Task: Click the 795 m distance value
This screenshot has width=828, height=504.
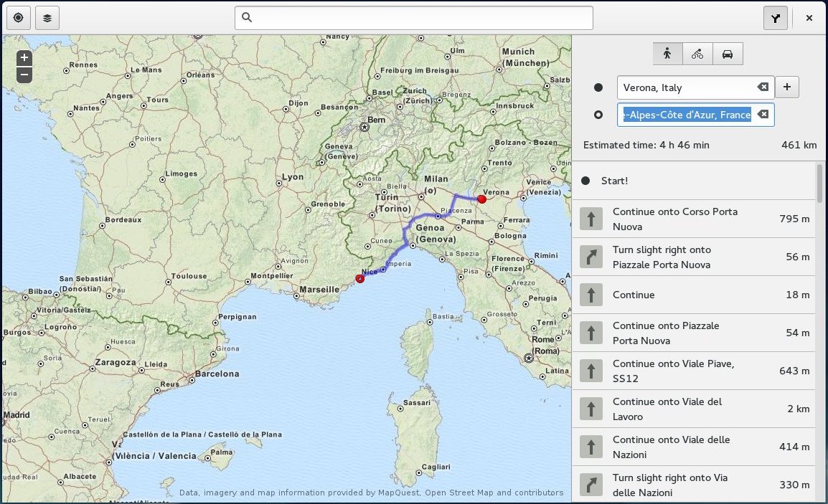Action: click(794, 219)
